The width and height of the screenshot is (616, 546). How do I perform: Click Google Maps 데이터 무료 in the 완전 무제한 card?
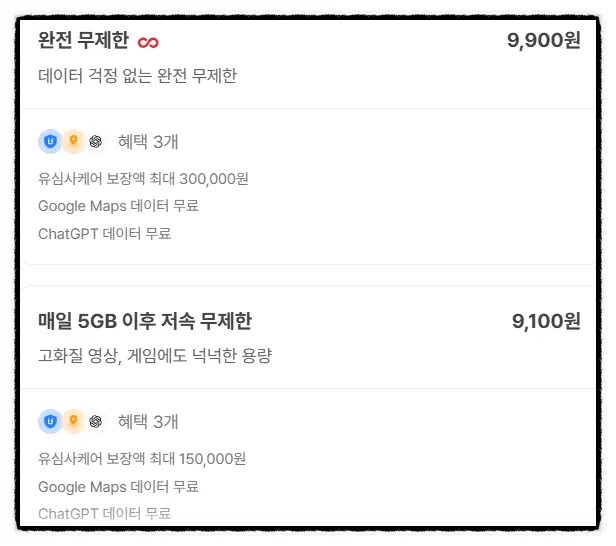(118, 206)
